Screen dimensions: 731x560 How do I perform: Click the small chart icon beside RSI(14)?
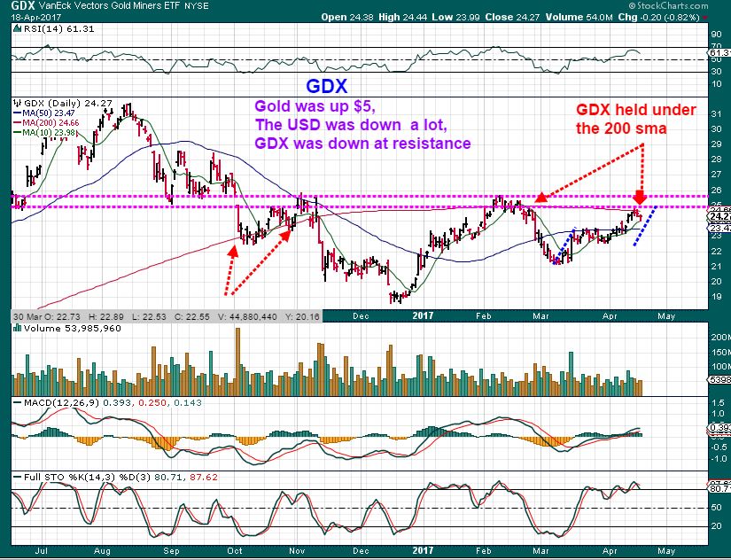pyautogui.click(x=18, y=29)
